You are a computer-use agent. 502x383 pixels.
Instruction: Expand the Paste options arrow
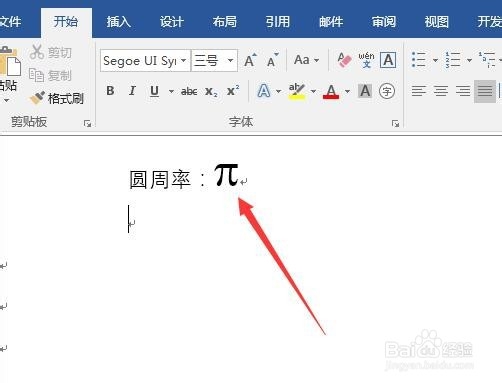pos(7,100)
